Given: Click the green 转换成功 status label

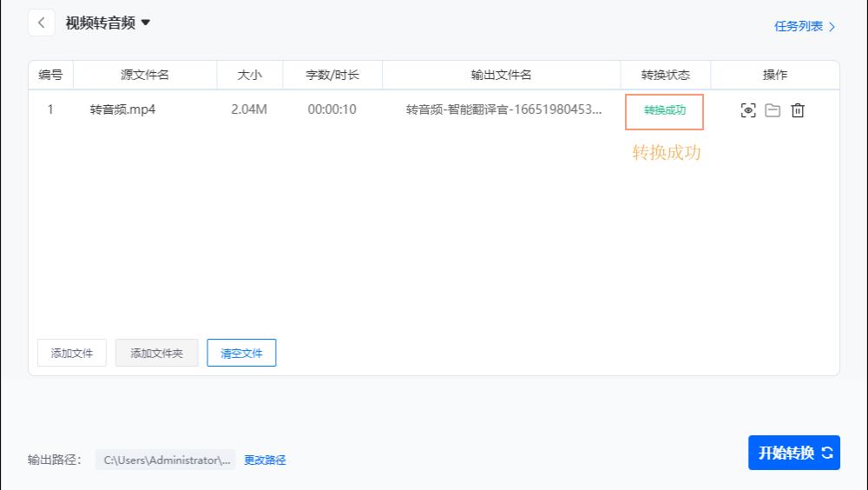Looking at the screenshot, I should click(x=664, y=110).
